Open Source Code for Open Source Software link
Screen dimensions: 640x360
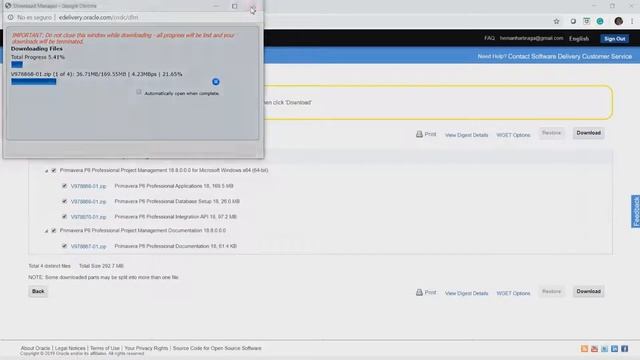217,348
